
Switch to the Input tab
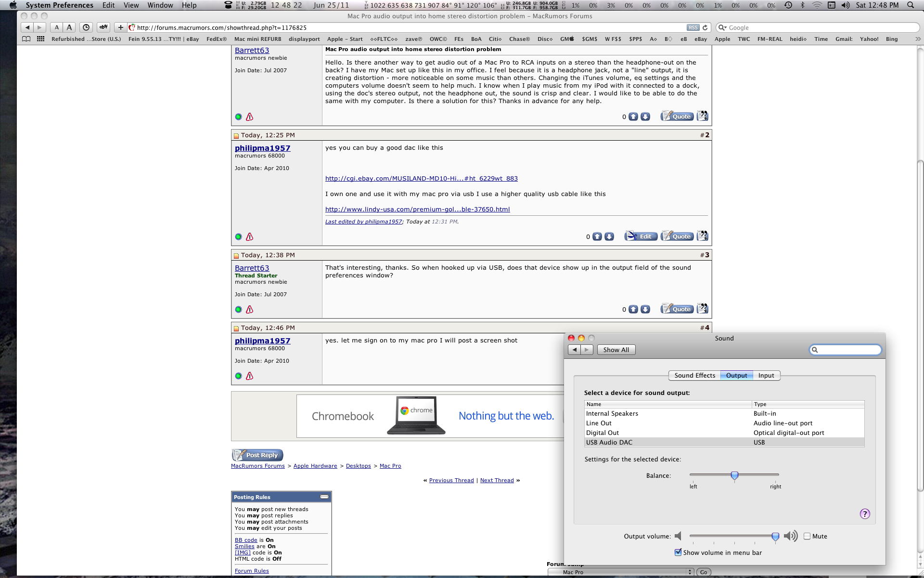(x=766, y=376)
